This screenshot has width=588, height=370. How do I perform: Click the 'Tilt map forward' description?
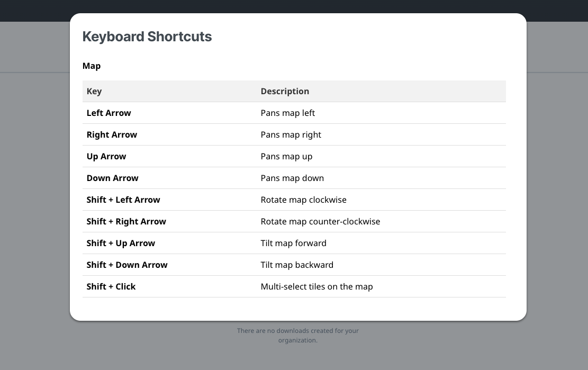click(293, 243)
